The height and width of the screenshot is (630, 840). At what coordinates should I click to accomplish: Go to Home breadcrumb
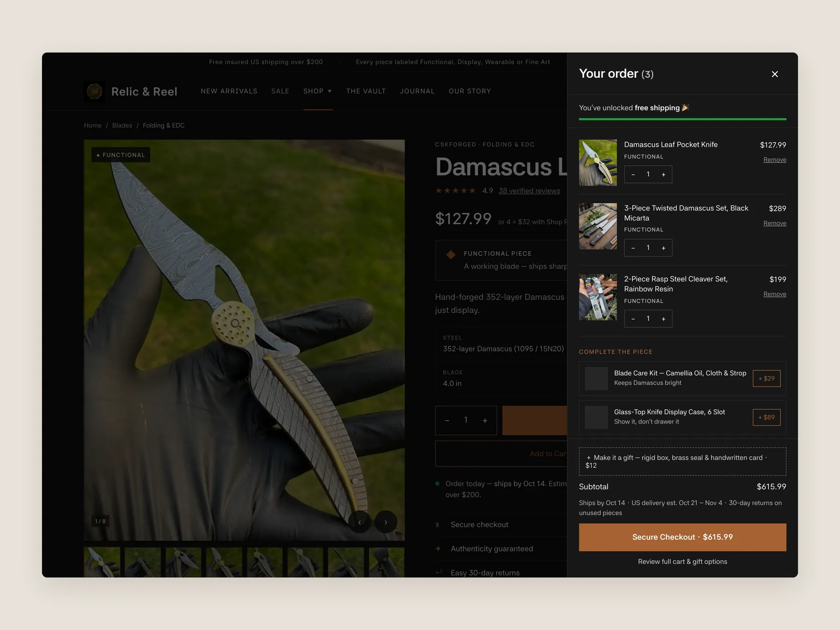pyautogui.click(x=93, y=126)
